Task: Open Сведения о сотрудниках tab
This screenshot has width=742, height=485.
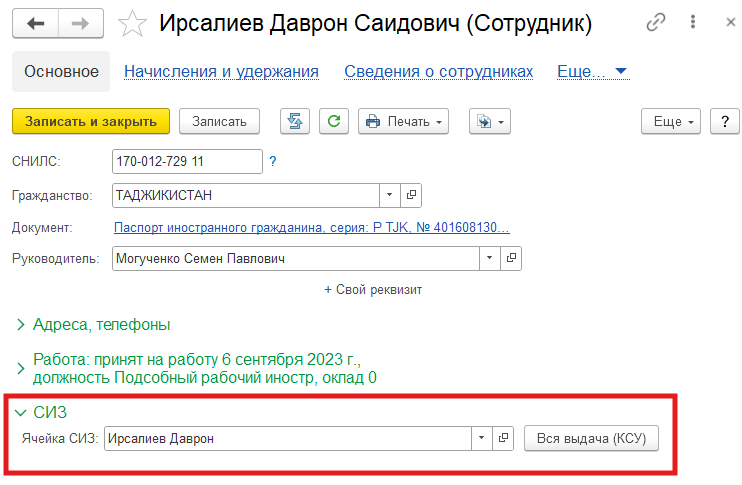Action: tap(438, 71)
